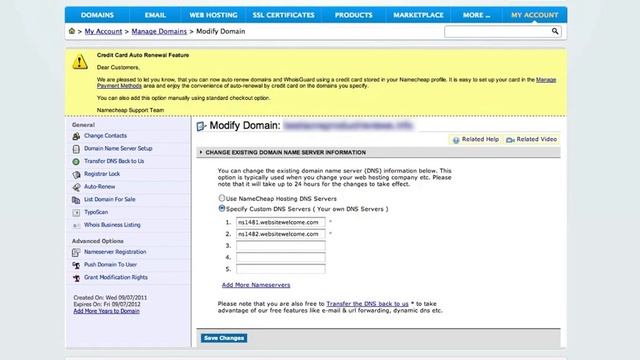Click empty nameserver field 4
This screenshot has width=640, height=360.
281,258
